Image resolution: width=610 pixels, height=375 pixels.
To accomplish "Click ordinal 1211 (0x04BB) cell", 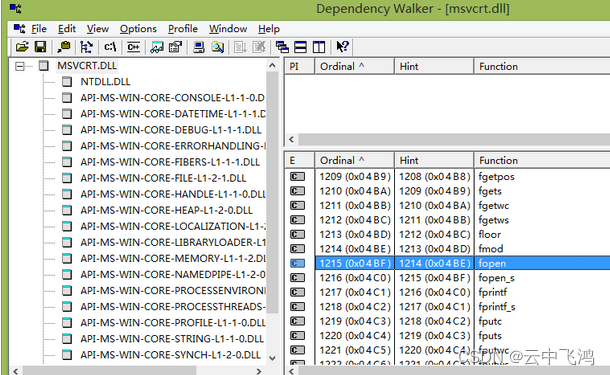I will [355, 206].
